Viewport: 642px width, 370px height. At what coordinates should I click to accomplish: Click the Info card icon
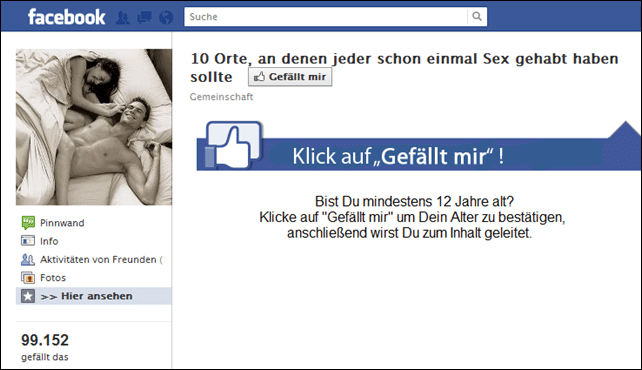28,241
